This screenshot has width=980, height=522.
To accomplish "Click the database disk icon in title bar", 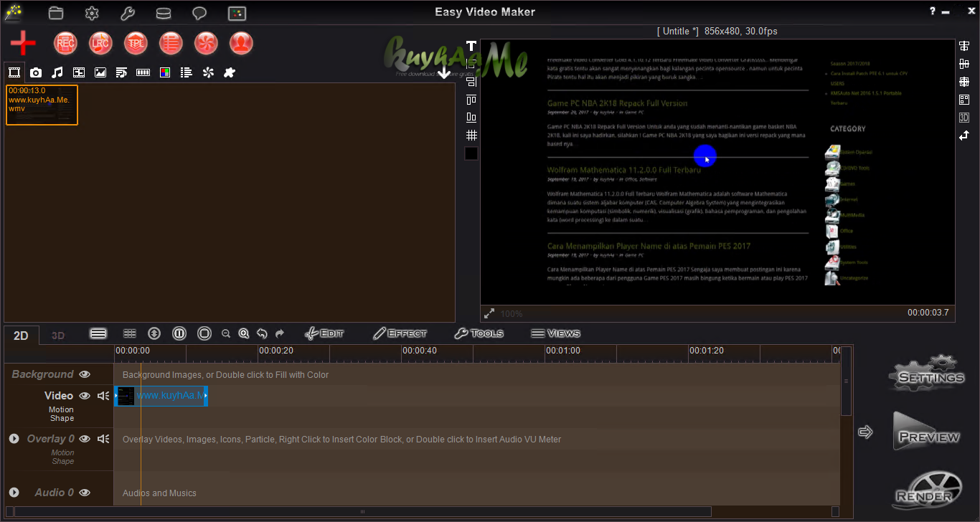I will click(x=164, y=13).
